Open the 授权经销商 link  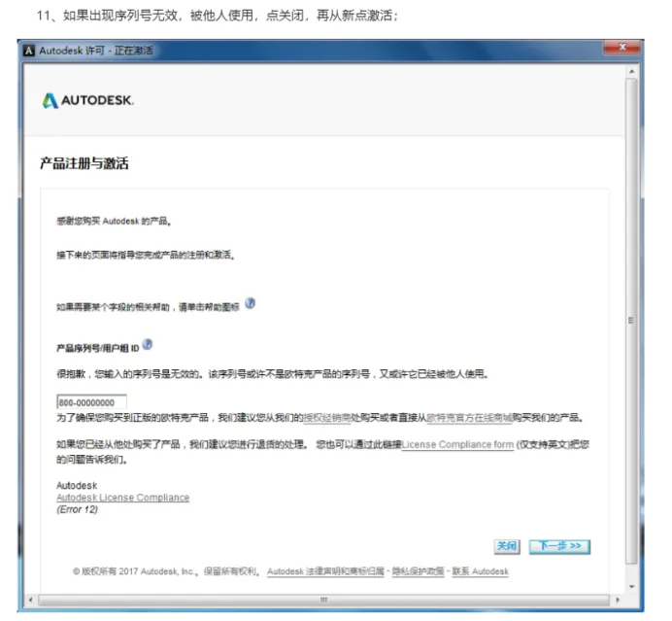[x=327, y=417]
